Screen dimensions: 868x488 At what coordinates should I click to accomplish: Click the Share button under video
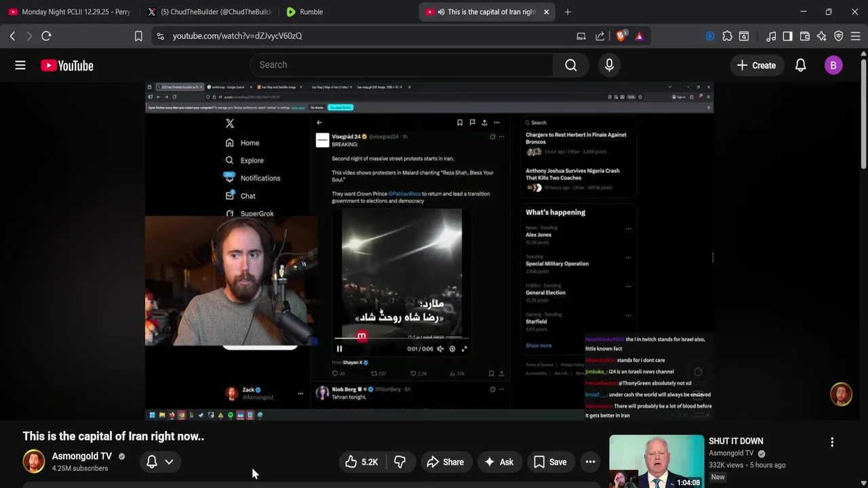(445, 462)
